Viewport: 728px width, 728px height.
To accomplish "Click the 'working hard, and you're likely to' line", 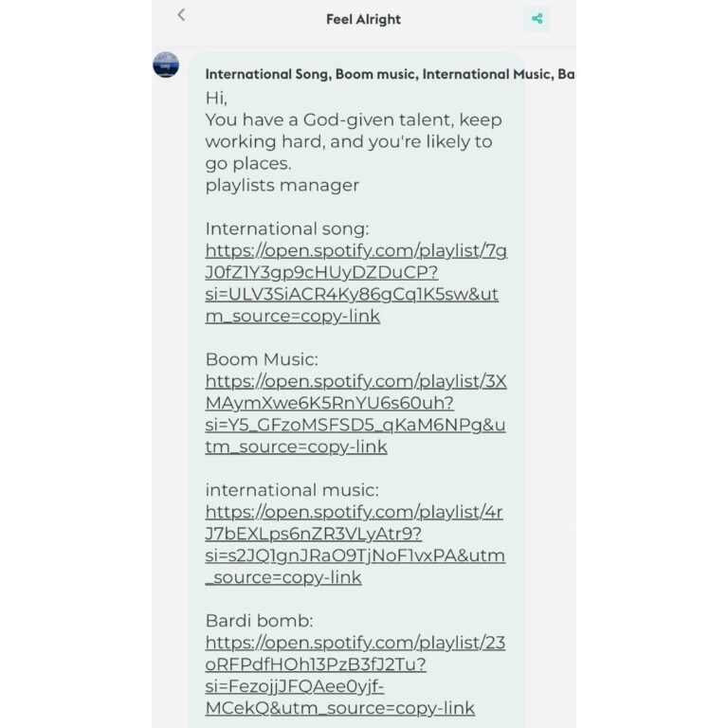I will (349, 141).
